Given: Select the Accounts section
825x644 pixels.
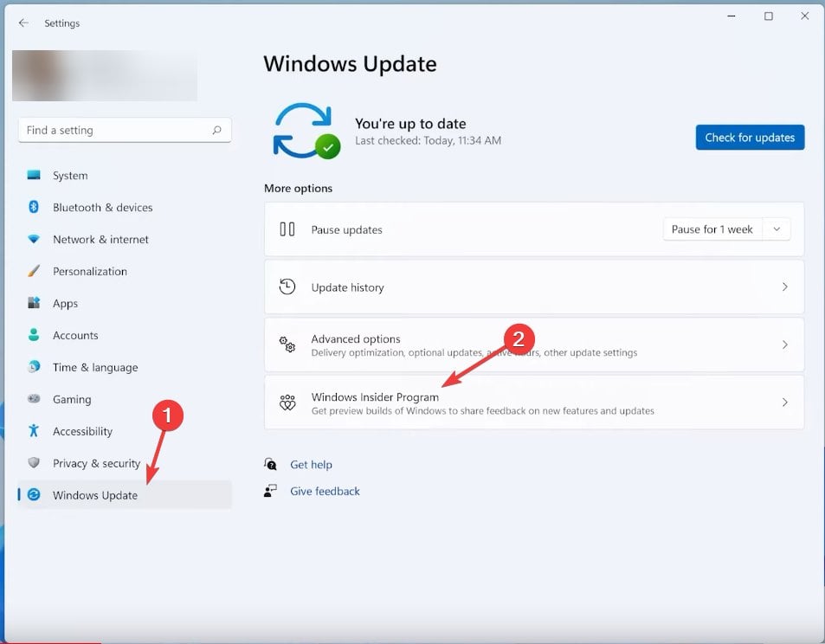Looking at the screenshot, I should point(75,335).
